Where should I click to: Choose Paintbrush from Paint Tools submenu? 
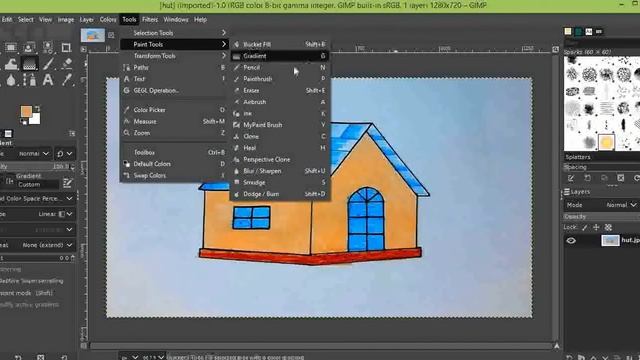[280, 79]
